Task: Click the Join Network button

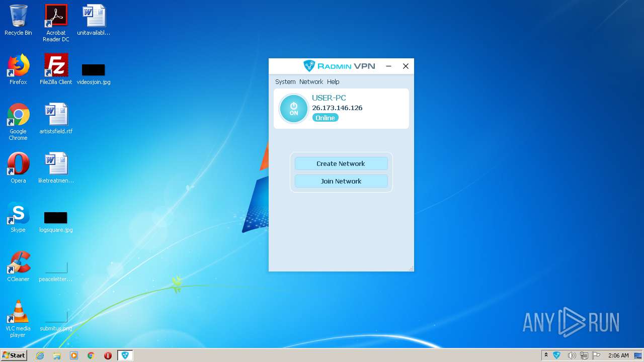Action: point(341,181)
